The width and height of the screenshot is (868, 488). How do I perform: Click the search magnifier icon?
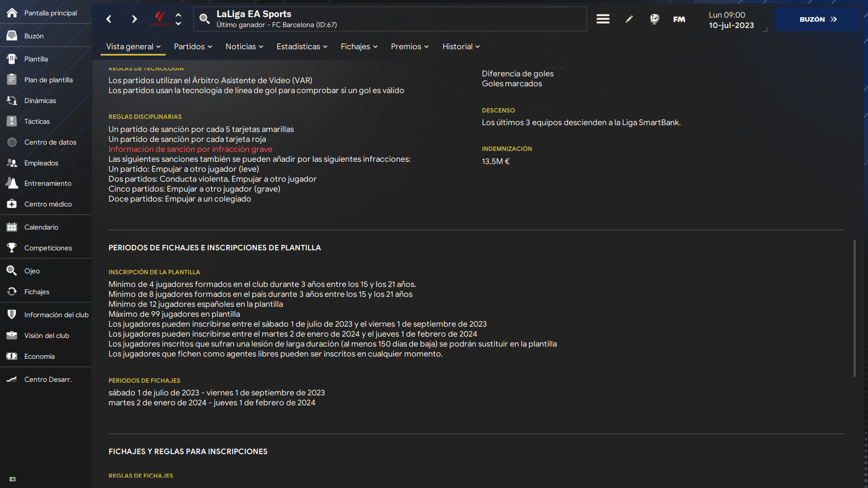[204, 19]
